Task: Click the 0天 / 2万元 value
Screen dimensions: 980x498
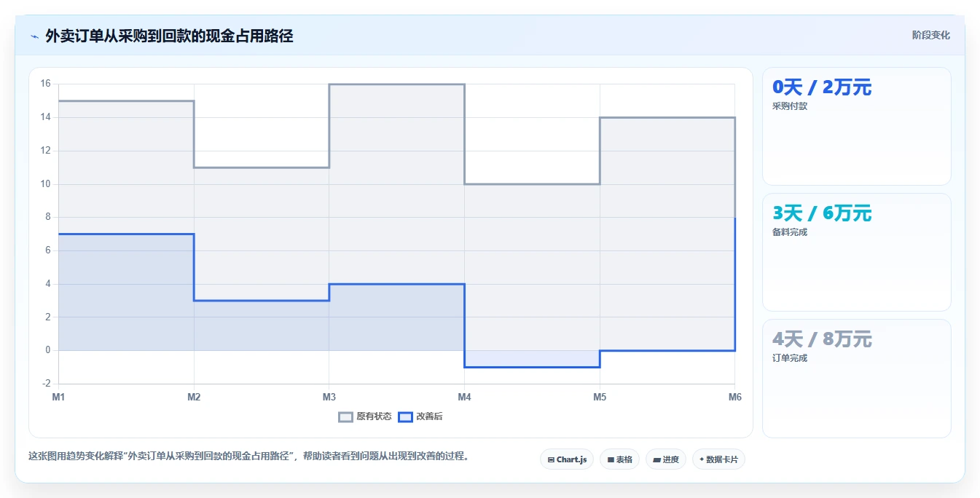Action: pyautogui.click(x=822, y=87)
